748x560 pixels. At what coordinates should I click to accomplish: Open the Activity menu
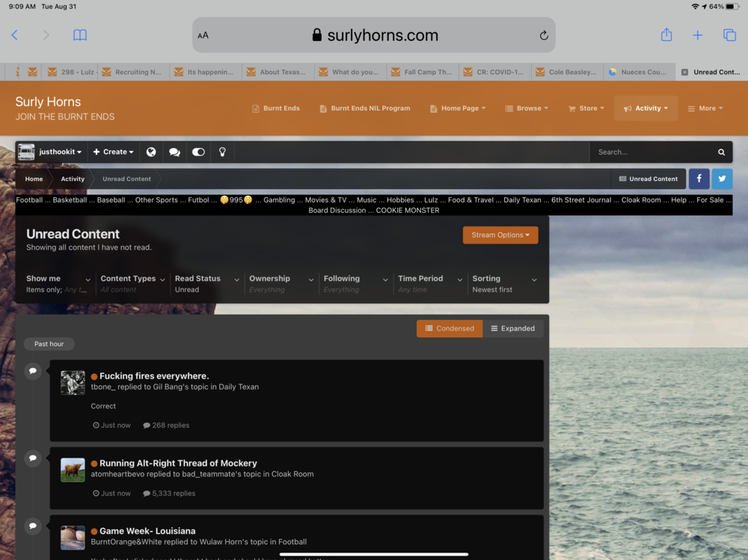646,108
